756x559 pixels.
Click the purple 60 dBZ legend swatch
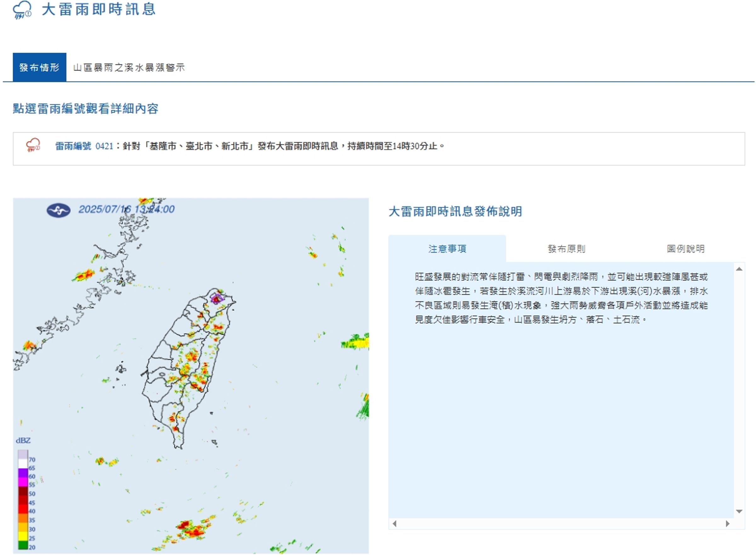pyautogui.click(x=23, y=473)
